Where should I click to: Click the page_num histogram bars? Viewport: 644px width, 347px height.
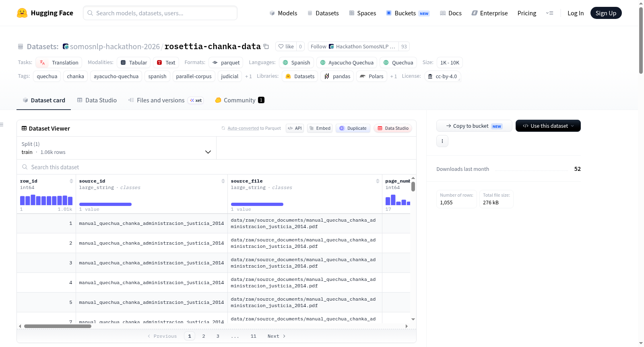(398, 200)
